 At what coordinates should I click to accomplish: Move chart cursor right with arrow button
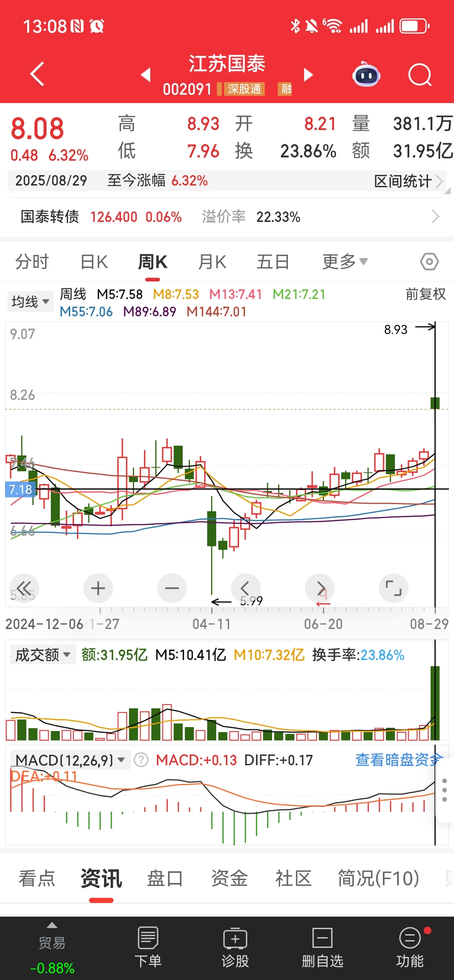click(x=320, y=588)
